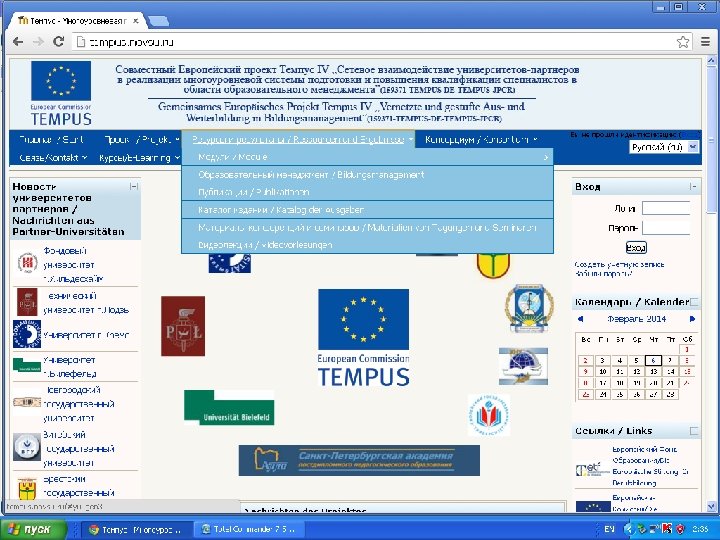The height and width of the screenshot is (540, 720).
Task: Click the Hildesheim university logo in sidebar
Action: 27,263
